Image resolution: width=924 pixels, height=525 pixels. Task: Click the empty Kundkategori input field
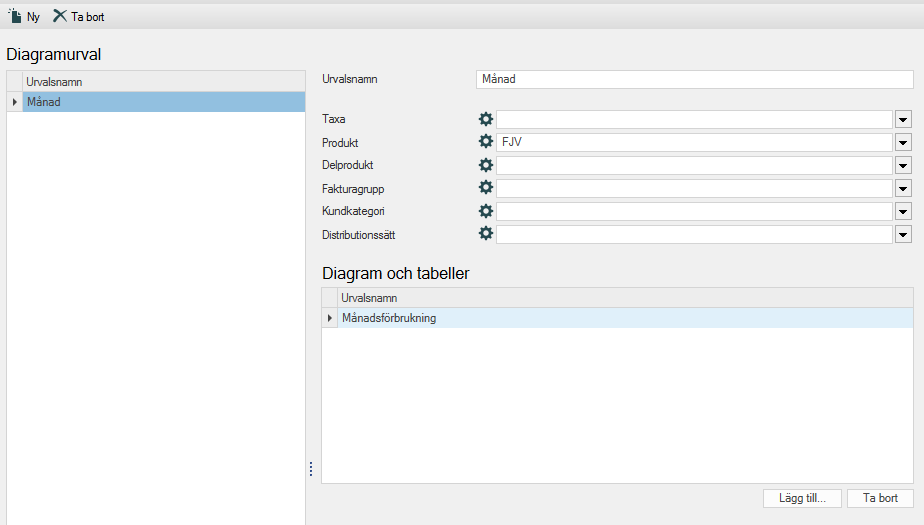694,212
